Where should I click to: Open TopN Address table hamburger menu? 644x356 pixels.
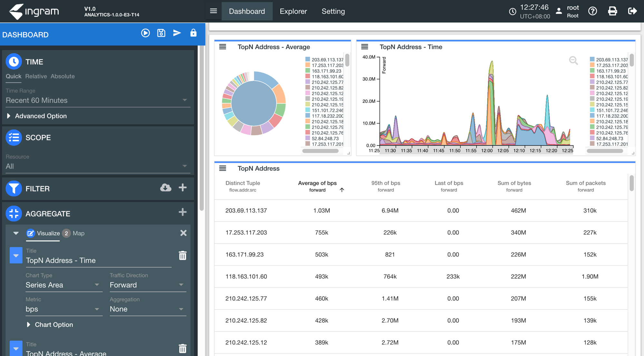223,168
